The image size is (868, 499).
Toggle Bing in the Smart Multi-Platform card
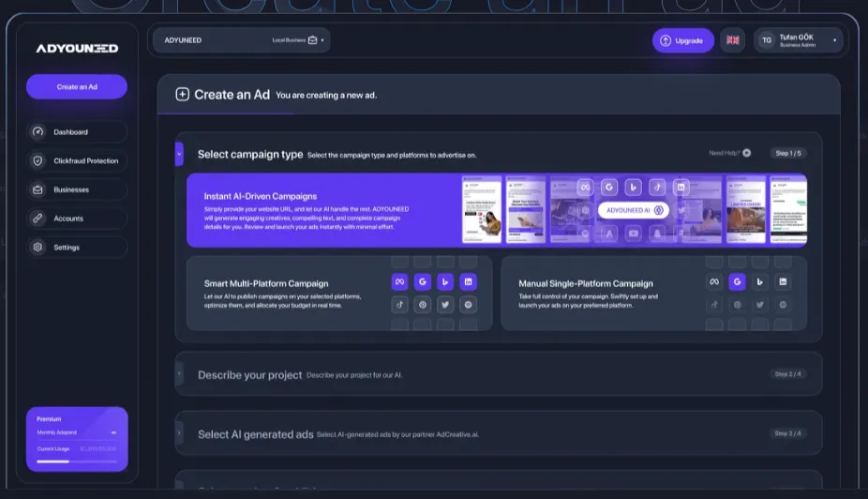click(445, 282)
